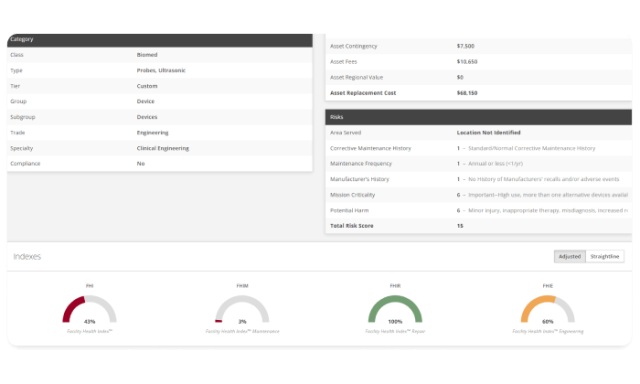Click the Specialty value Clinical Engineering
The width and height of the screenshot is (640, 384).
tap(162, 148)
